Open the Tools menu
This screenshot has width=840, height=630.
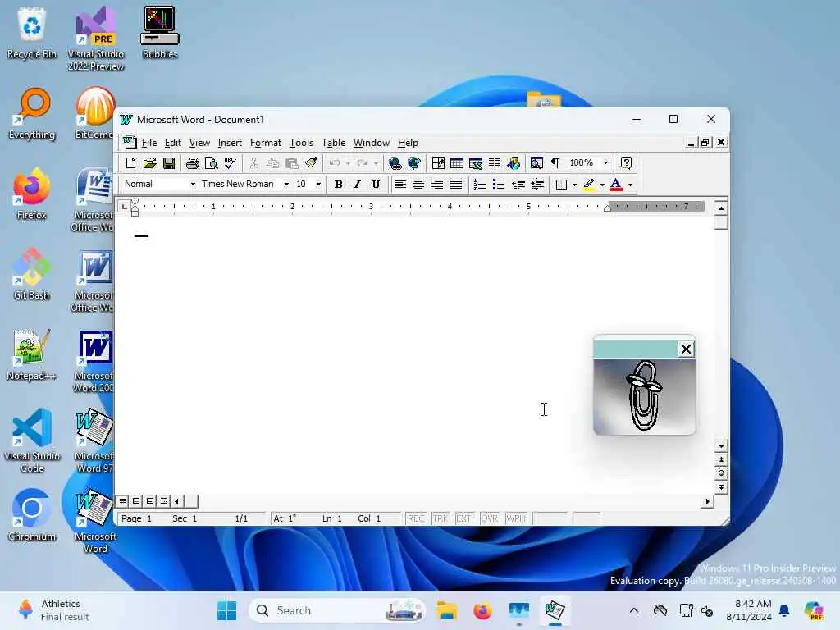coord(301,143)
